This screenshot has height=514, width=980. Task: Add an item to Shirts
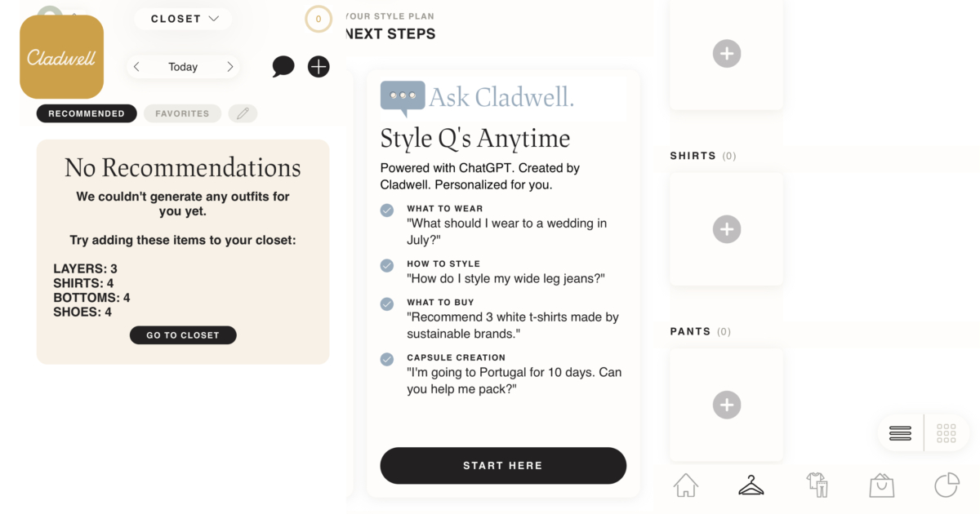(x=727, y=229)
